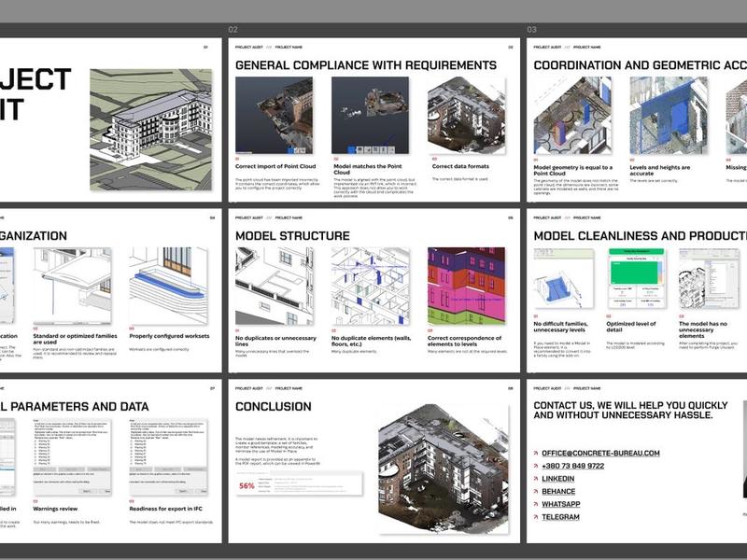This screenshot has width=747, height=560.
Task: Open the LINKEDIN link
Action: coord(557,479)
